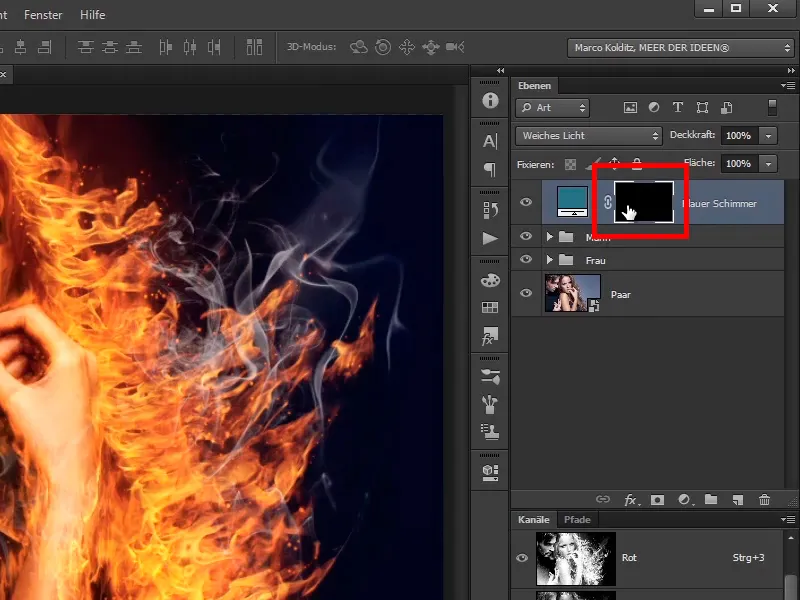Click the 3D roll object icon
The image size is (800, 600).
coord(383,47)
